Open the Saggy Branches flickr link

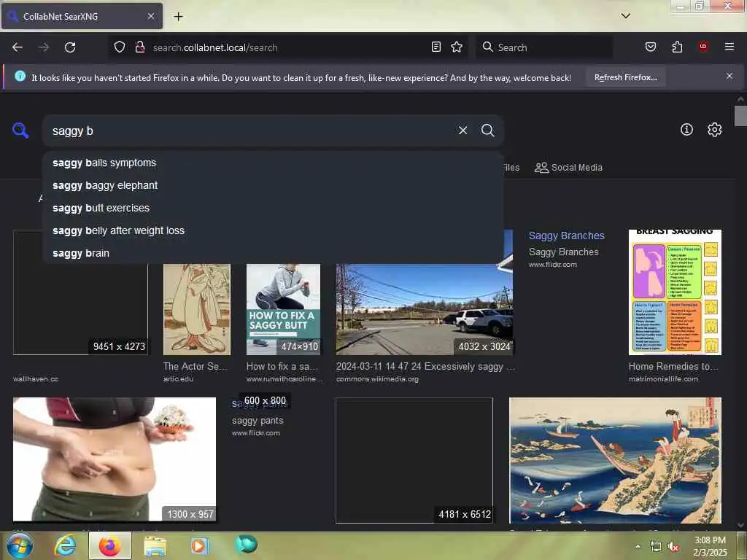(566, 236)
